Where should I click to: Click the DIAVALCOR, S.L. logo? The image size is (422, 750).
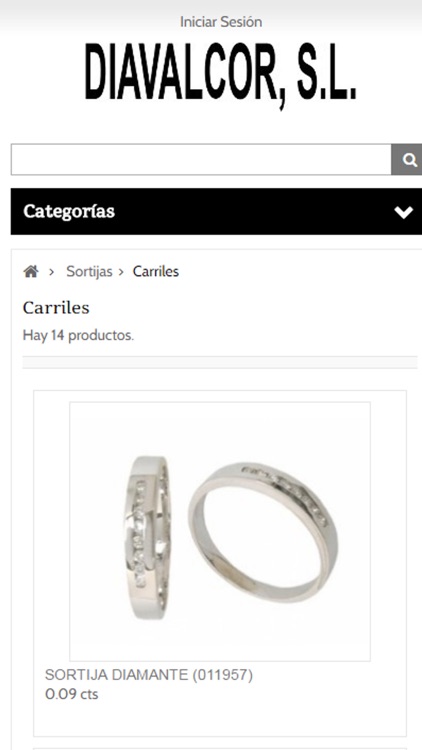[221, 74]
